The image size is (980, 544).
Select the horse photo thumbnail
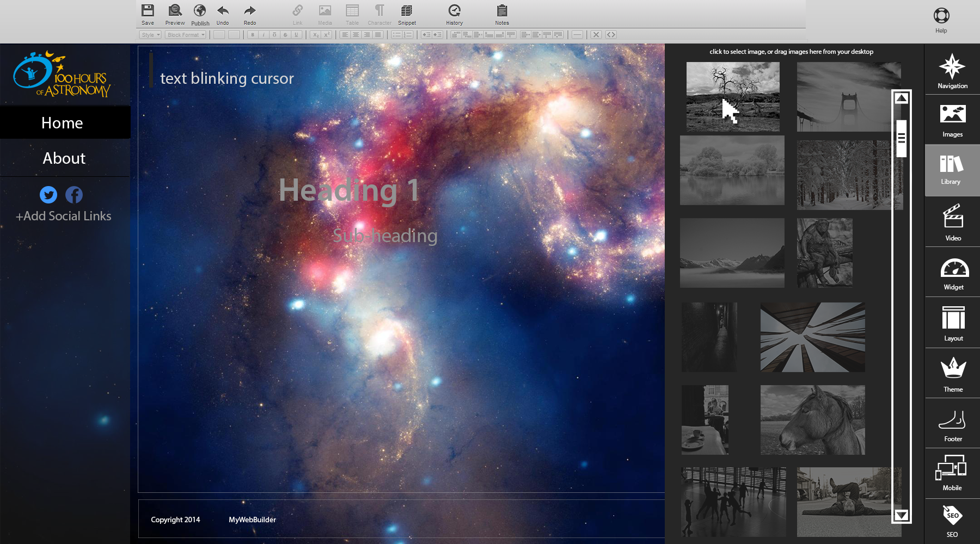[812, 420]
